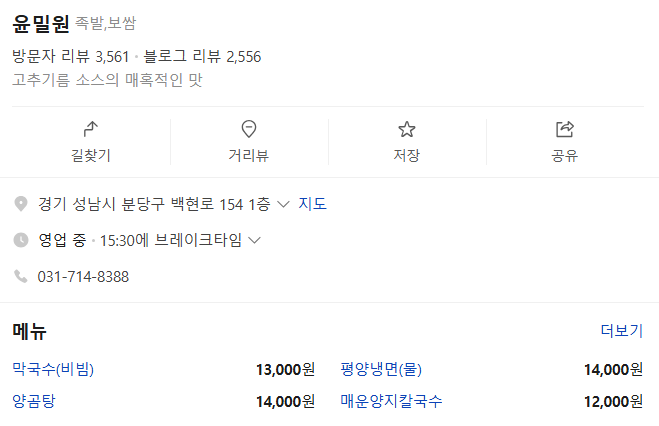Screen dimensions: 659x426
Task: Click the 공유 share icon
Action: [x=564, y=129]
